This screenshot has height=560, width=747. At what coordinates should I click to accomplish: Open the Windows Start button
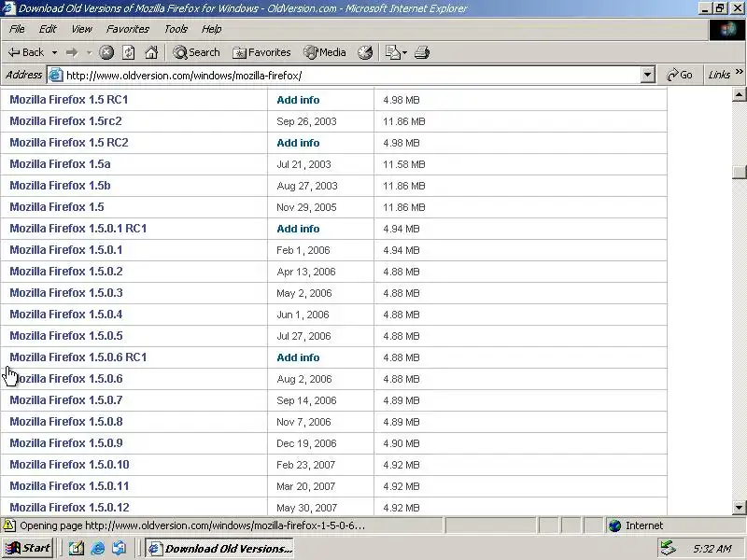[28, 548]
